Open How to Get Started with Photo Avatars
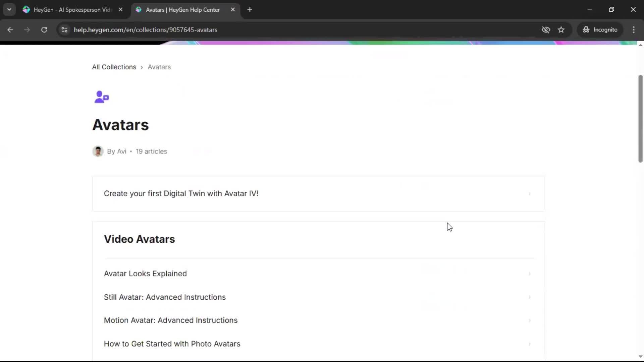Screen dimensions: 644x362 (172, 344)
